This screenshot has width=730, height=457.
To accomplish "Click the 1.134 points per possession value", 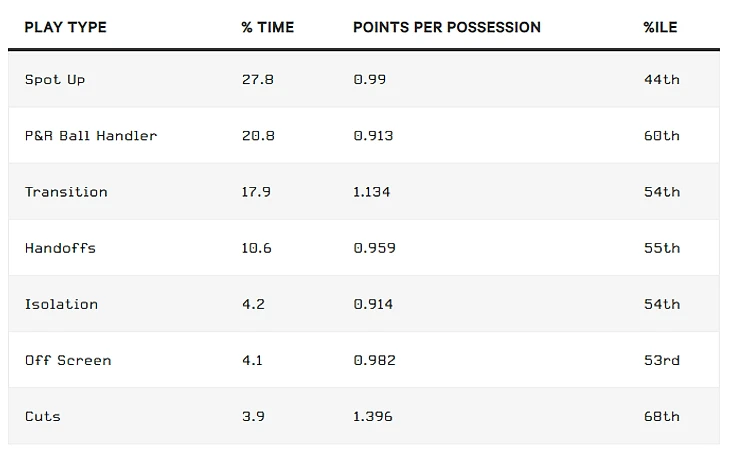I will (371, 191).
